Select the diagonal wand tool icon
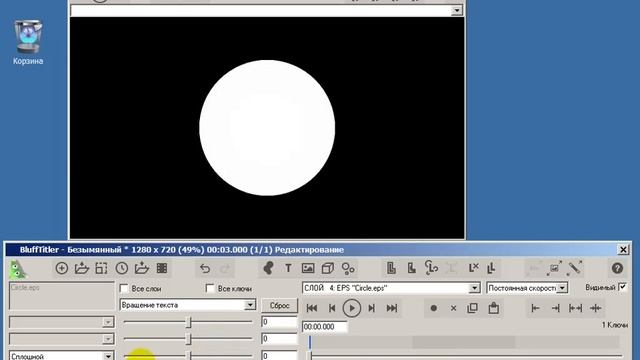 pyautogui.click(x=575, y=268)
